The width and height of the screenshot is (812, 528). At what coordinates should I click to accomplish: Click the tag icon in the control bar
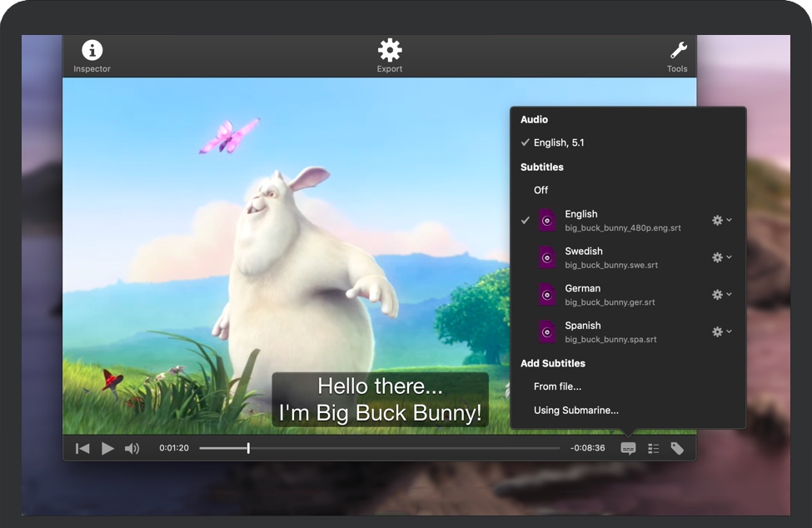click(x=677, y=448)
